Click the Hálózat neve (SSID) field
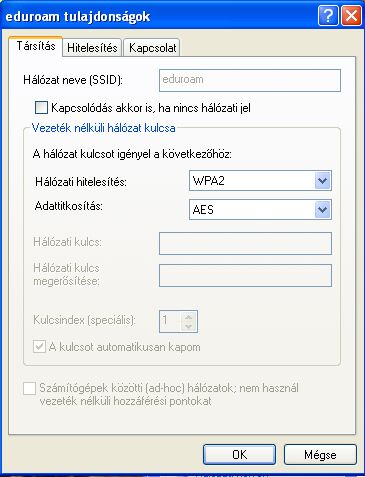Screen dimensions: 365x477 250,80
